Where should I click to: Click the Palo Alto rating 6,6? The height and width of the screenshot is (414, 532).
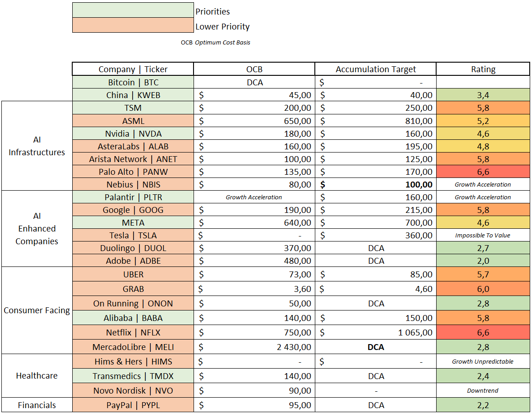(483, 172)
